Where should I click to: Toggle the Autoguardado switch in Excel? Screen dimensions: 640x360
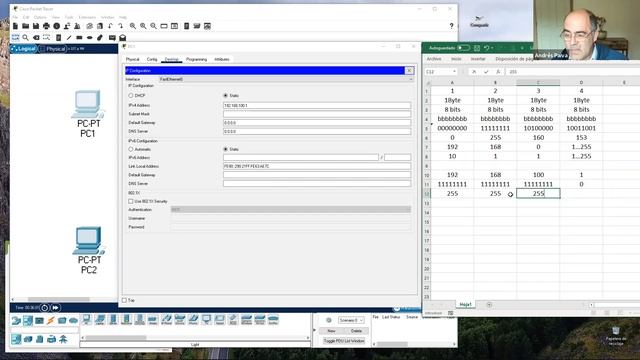coord(463,48)
